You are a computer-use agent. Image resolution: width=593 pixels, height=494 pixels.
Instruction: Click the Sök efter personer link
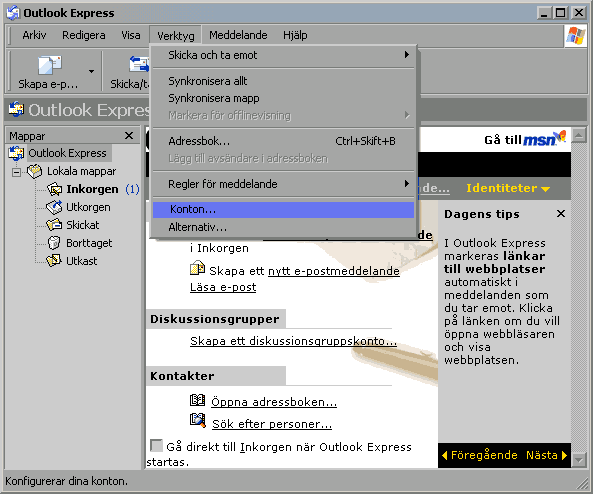pos(272,424)
